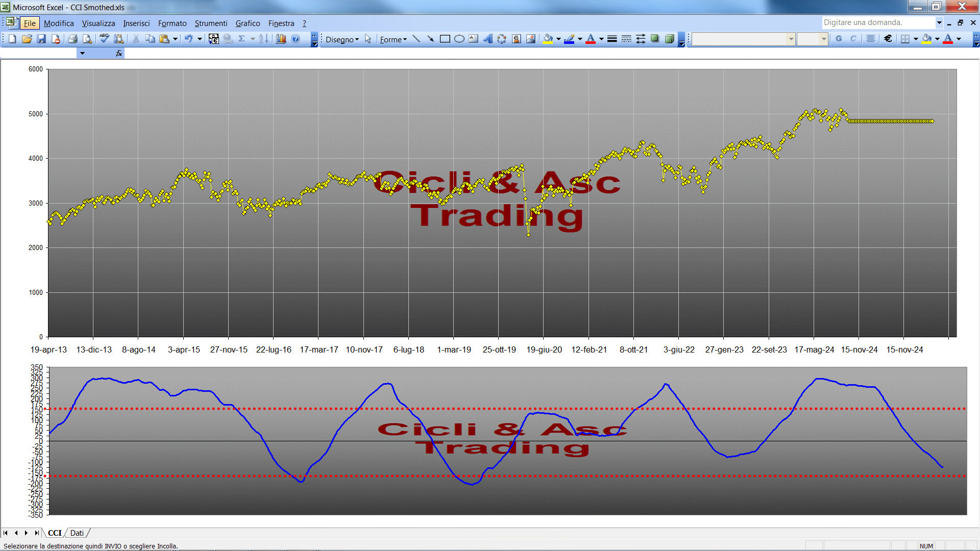Toggle Bold G formatting button

click(839, 39)
